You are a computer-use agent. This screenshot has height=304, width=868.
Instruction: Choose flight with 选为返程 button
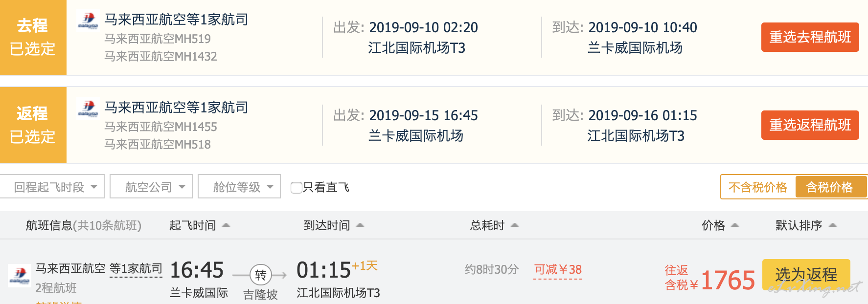pyautogui.click(x=806, y=275)
